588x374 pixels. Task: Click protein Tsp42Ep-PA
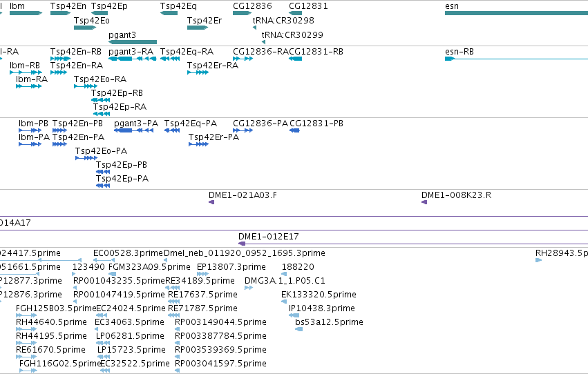tap(103, 186)
